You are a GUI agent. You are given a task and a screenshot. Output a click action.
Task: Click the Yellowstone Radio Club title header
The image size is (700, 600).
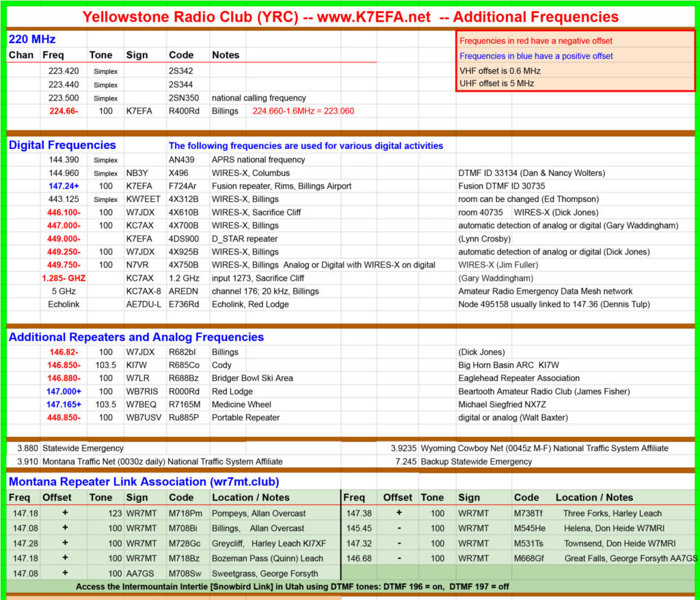click(x=351, y=17)
